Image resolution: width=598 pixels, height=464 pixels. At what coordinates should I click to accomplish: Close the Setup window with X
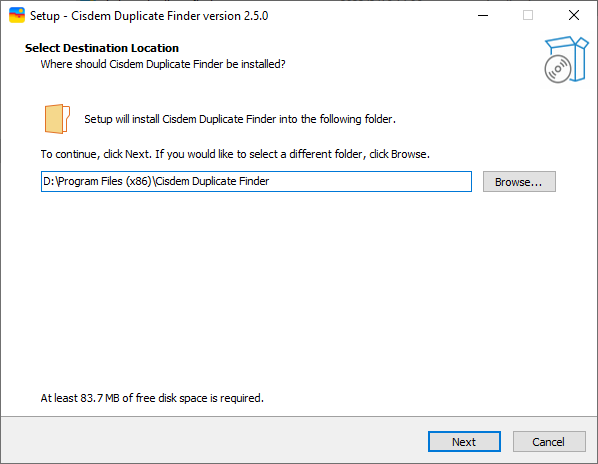coord(574,15)
